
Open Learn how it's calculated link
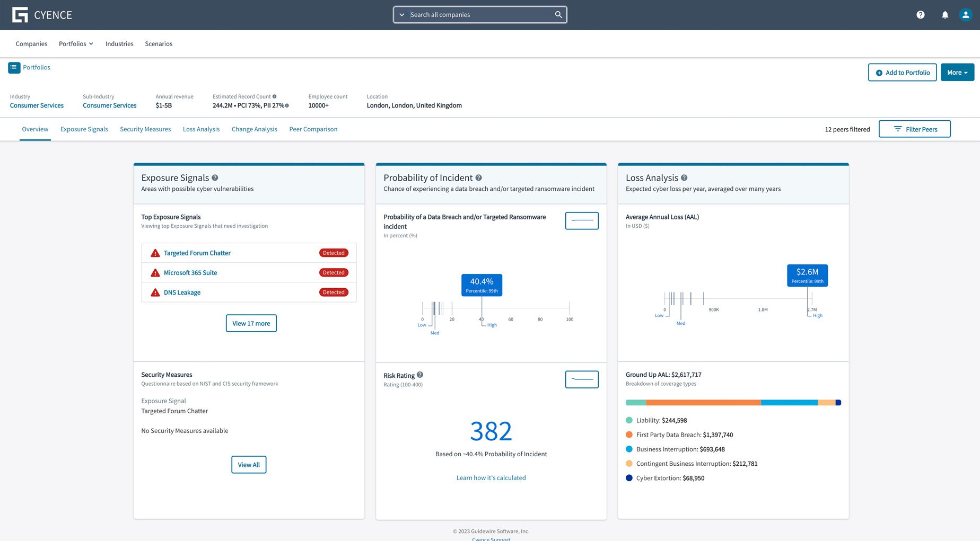coord(491,477)
